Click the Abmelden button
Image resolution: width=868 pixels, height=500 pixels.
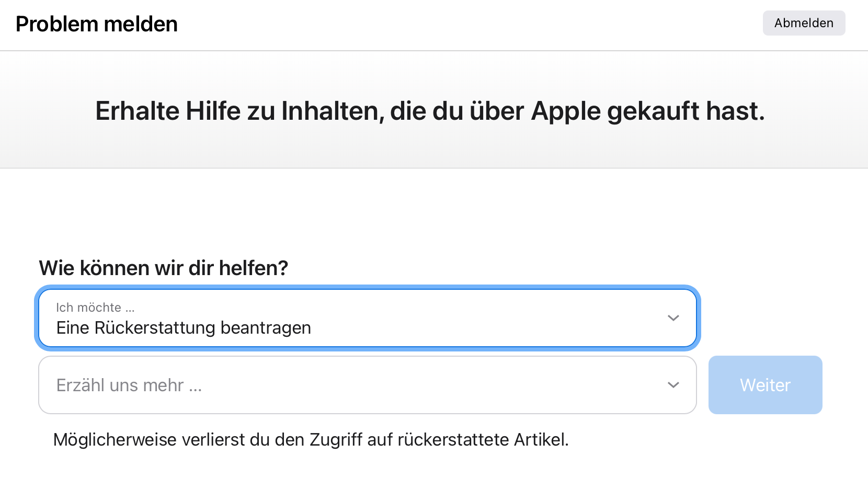(804, 23)
